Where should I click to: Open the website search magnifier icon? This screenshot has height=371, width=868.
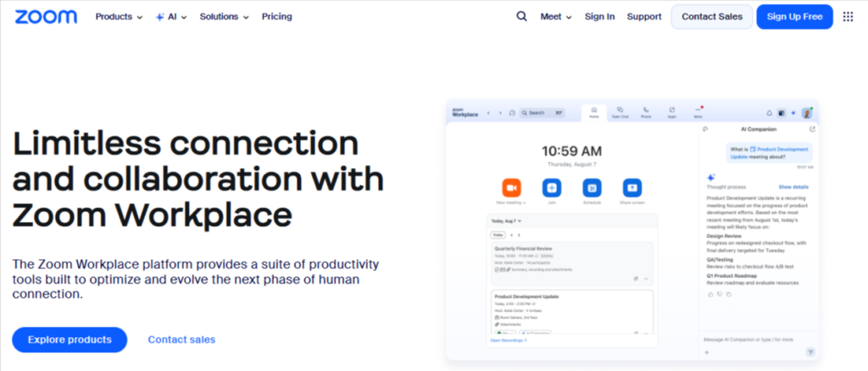click(521, 16)
